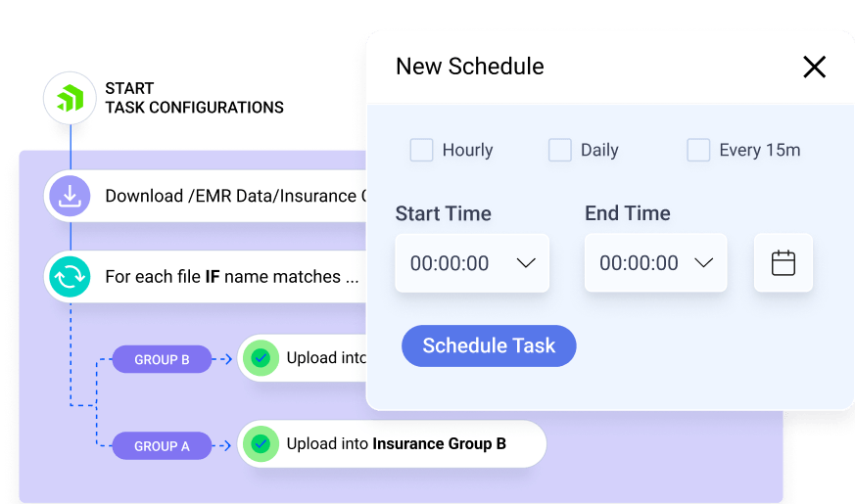
Task: Close the New Schedule dialog
Action: pyautogui.click(x=814, y=67)
